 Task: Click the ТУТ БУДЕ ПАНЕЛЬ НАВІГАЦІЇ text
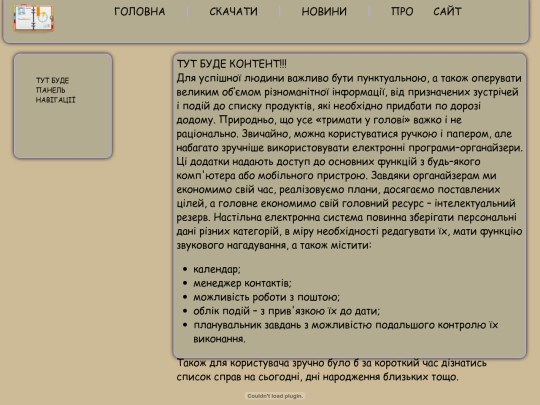tap(55, 90)
